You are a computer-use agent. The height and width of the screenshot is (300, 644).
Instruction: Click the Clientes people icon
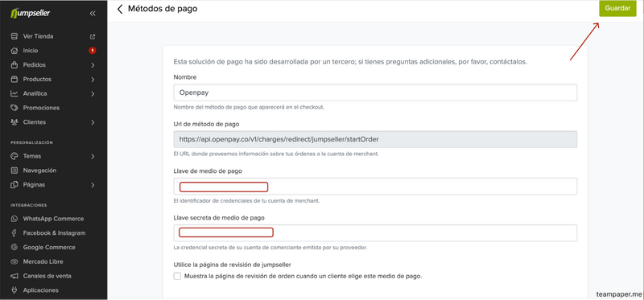click(14, 122)
